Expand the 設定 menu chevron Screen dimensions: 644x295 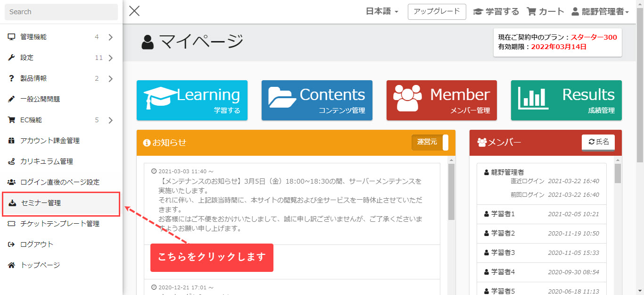point(110,58)
